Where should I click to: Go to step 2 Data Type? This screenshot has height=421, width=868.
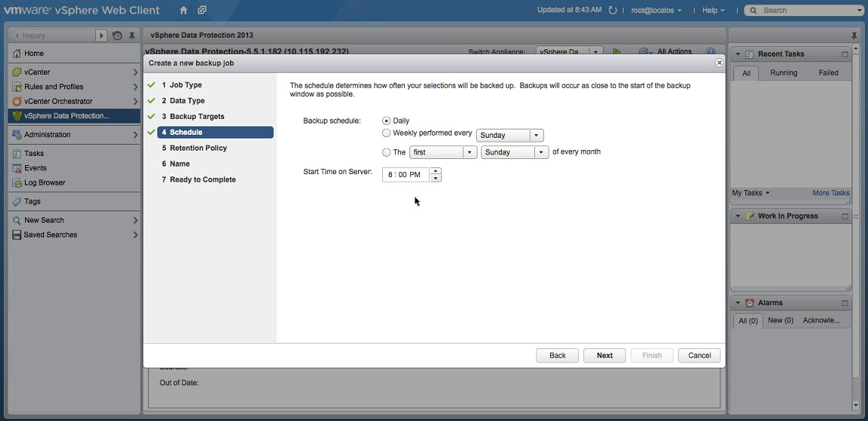[183, 101]
